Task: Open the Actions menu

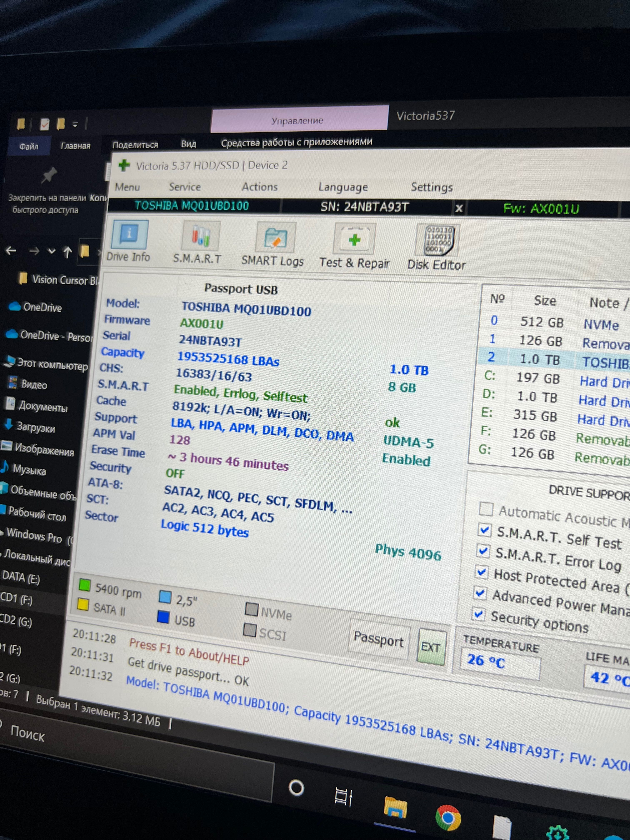Action: [260, 187]
